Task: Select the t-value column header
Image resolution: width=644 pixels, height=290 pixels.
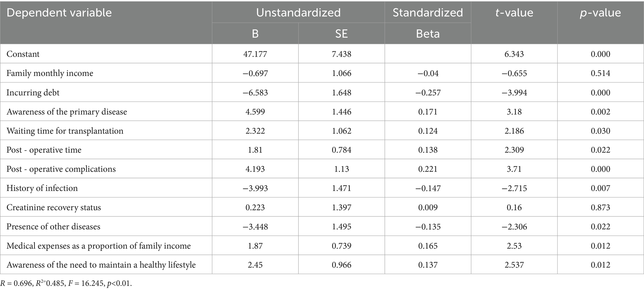Action: (x=514, y=13)
